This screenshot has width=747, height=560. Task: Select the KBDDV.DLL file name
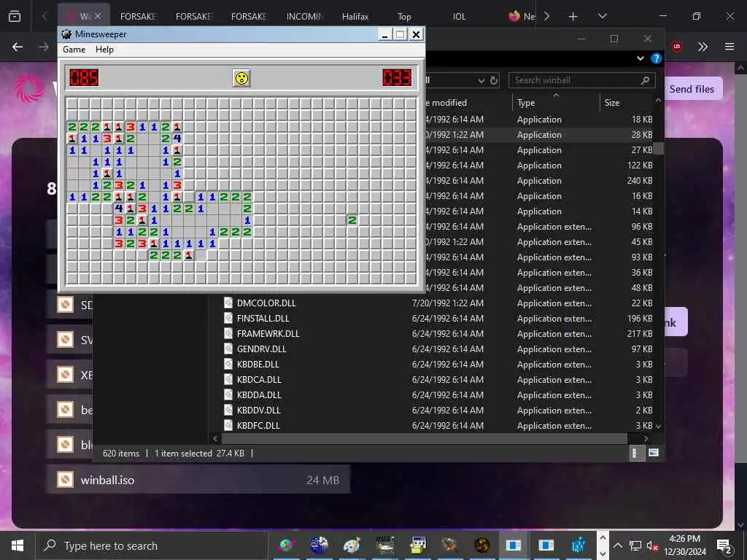(x=259, y=410)
